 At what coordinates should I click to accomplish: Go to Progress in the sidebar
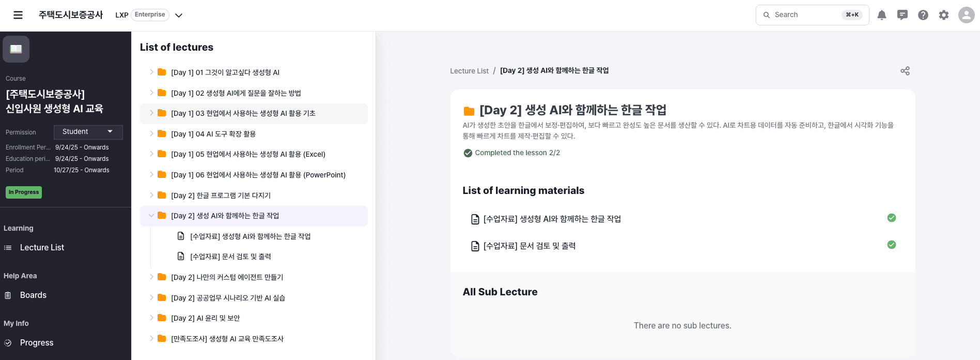tap(36, 343)
